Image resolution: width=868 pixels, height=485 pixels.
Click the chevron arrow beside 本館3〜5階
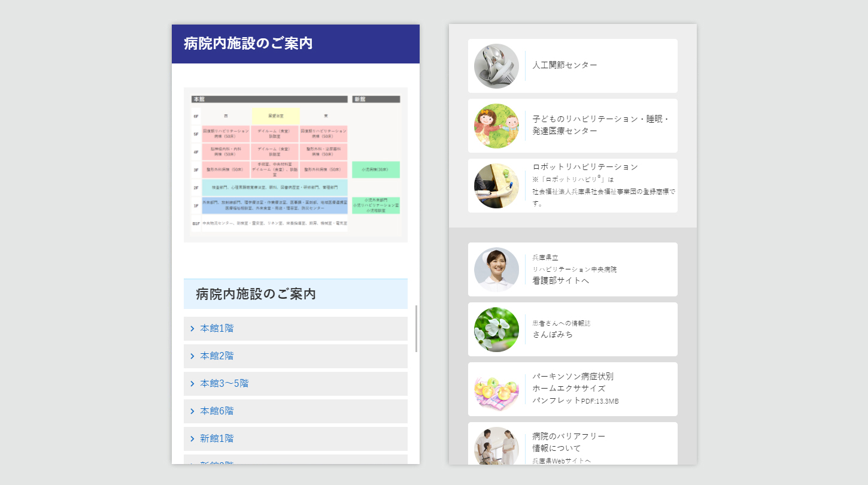pyautogui.click(x=192, y=384)
